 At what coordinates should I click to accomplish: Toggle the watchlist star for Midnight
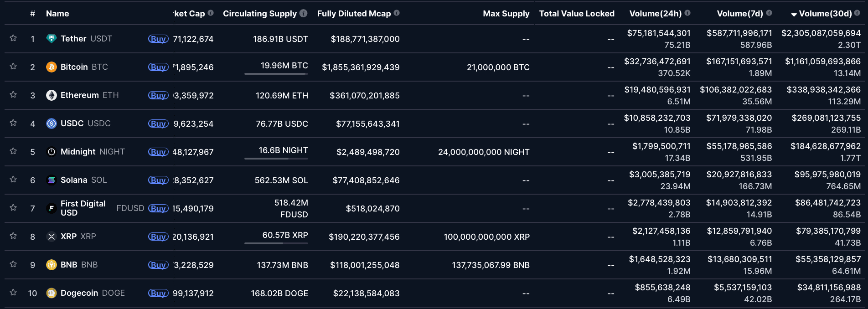pyautogui.click(x=13, y=151)
